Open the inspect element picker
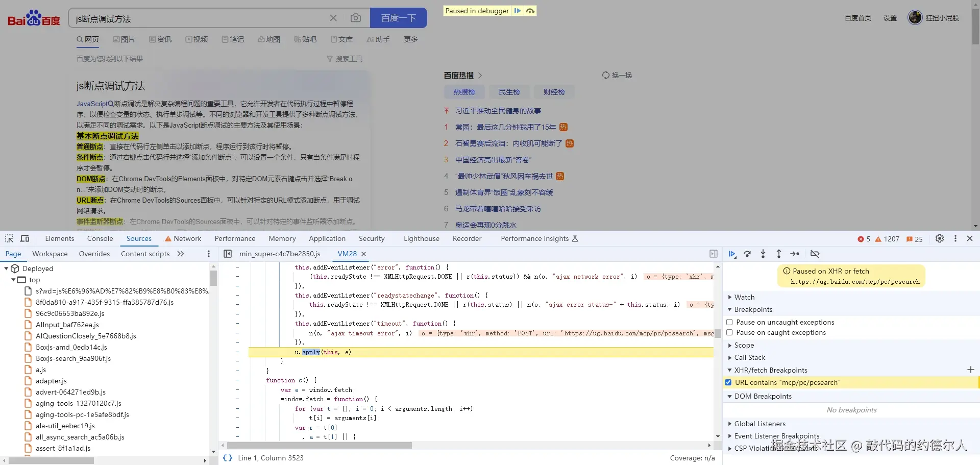This screenshot has height=465, width=980. point(9,238)
